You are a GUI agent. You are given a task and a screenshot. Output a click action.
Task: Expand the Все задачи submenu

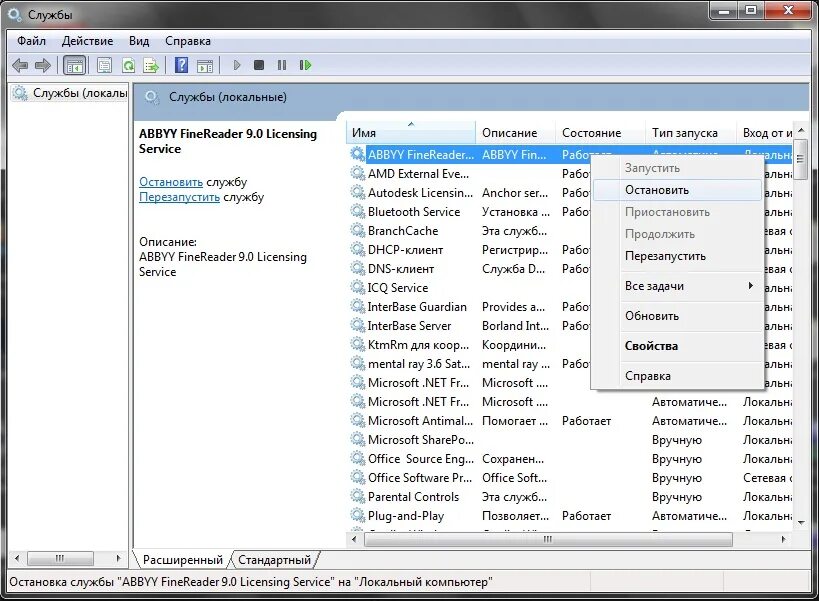[x=677, y=286]
